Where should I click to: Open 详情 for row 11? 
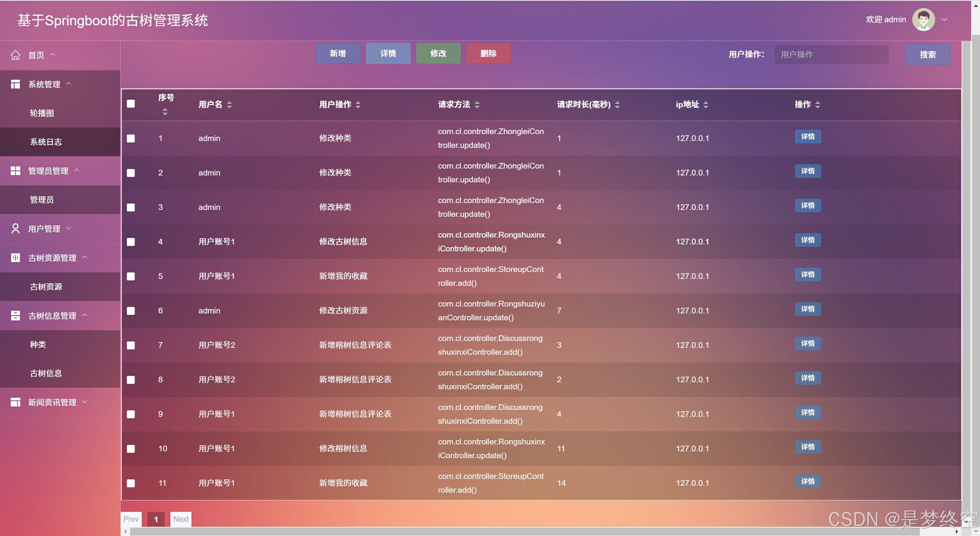(x=808, y=482)
